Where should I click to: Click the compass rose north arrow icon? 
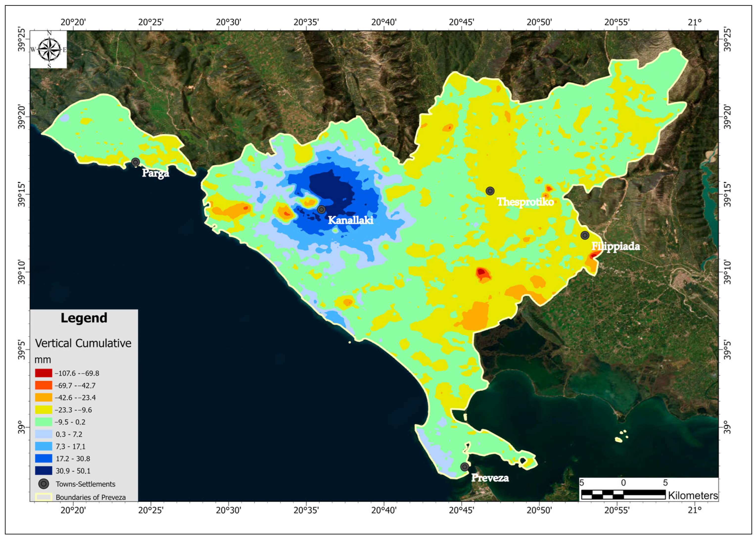coord(49,50)
